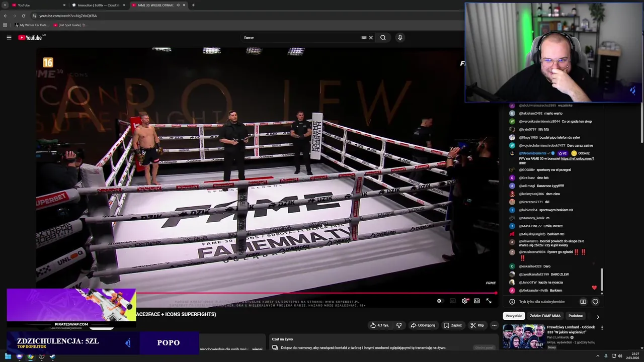Click the Zapisz save button
Image resolution: width=644 pixels, height=362 pixels.
(453, 325)
